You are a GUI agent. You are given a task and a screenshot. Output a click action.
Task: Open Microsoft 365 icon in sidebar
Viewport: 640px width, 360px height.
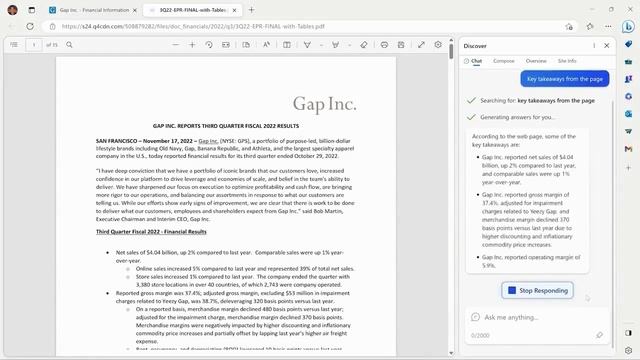[629, 97]
